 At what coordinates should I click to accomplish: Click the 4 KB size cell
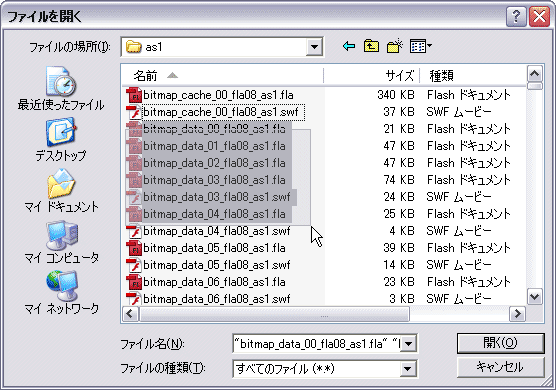coord(402,231)
